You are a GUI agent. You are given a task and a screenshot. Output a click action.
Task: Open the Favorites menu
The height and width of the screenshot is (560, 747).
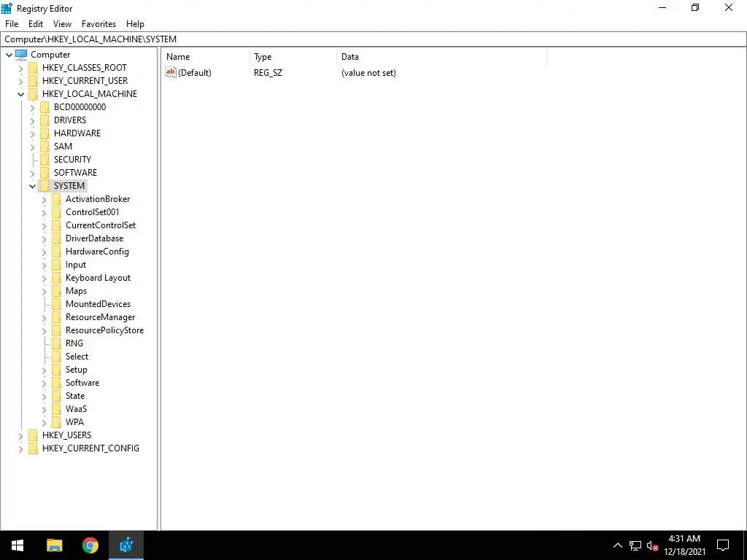(98, 24)
